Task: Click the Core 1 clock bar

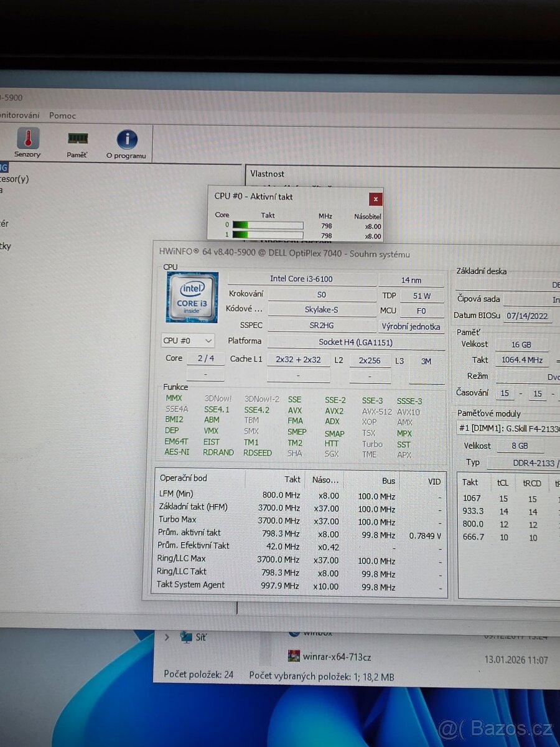Action: [268, 235]
